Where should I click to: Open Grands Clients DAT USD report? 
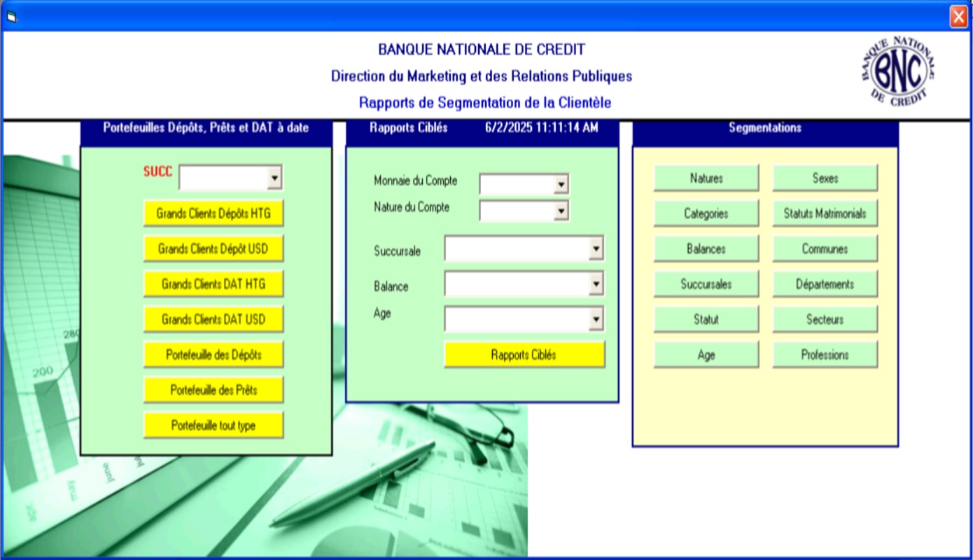(213, 320)
